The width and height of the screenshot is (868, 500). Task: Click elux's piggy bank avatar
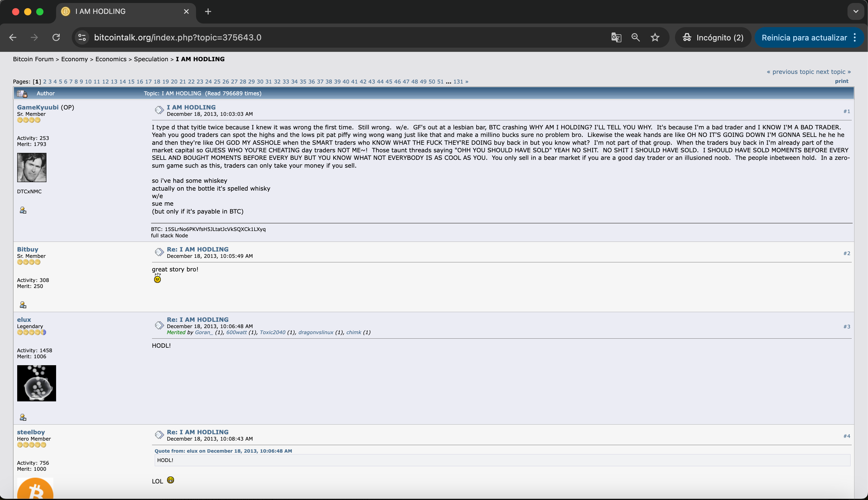36,383
